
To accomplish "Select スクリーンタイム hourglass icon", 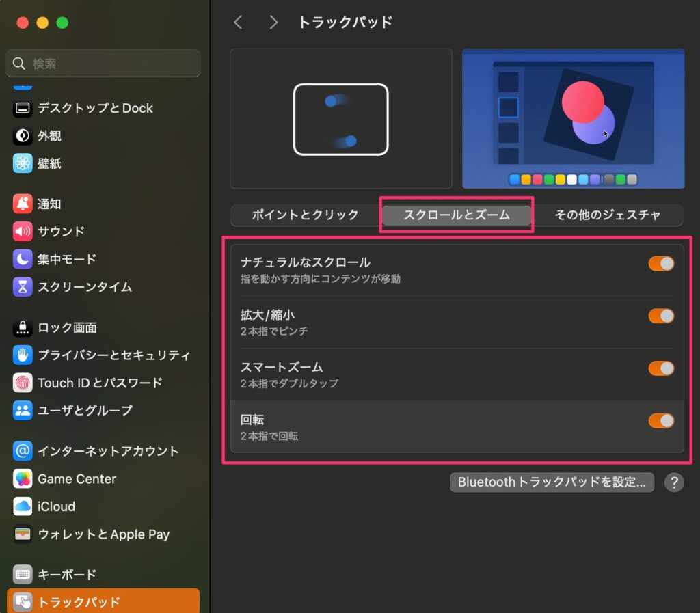I will (23, 287).
